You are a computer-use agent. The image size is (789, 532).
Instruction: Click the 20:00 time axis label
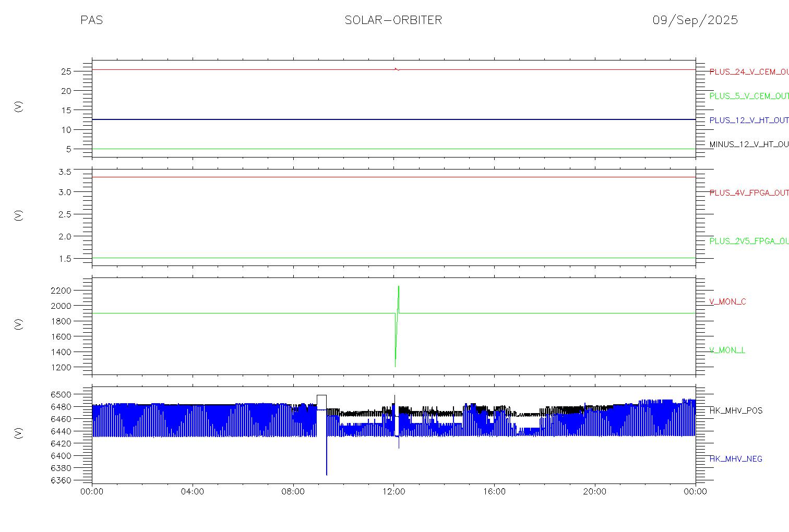tap(595, 491)
